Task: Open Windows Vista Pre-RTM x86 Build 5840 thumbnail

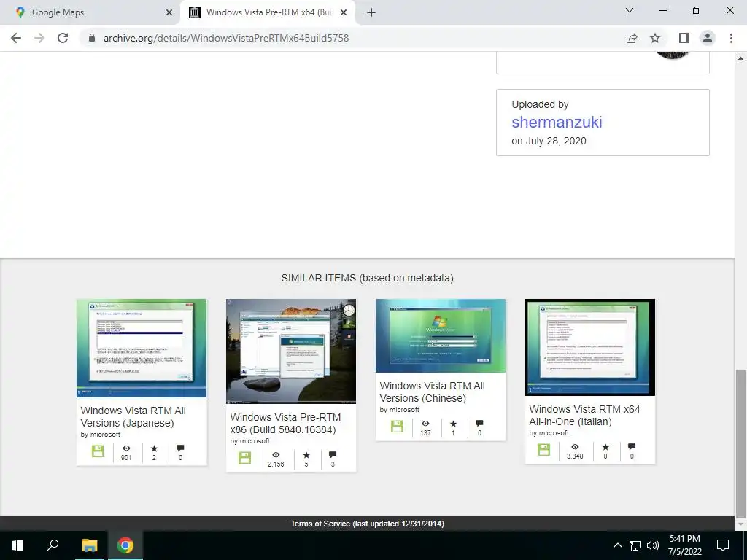Action: [291, 351]
